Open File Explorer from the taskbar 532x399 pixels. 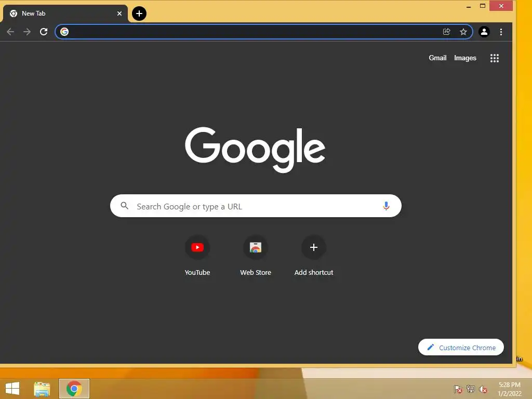pos(42,389)
